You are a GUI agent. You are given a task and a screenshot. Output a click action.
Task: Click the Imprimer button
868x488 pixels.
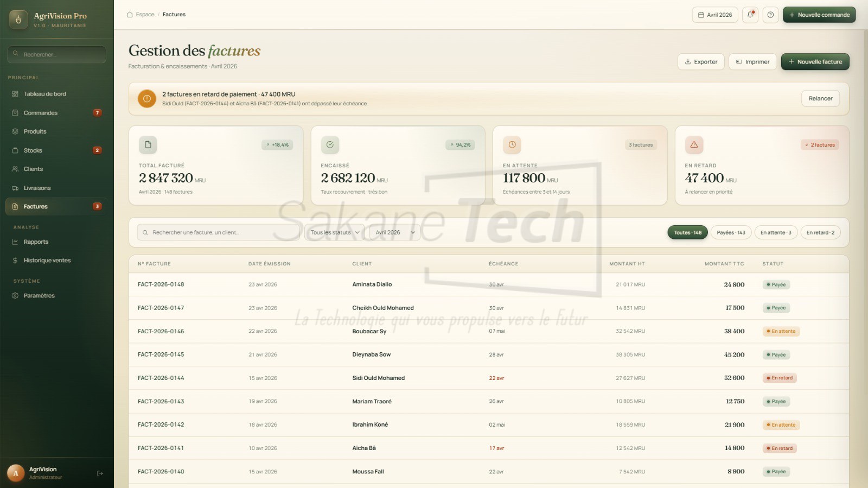click(x=752, y=62)
